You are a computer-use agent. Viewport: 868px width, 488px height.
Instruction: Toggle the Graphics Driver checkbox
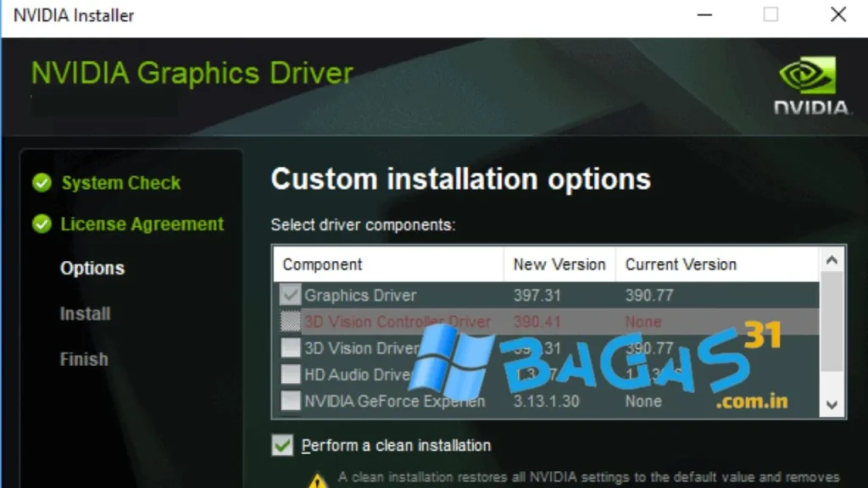[x=290, y=295]
